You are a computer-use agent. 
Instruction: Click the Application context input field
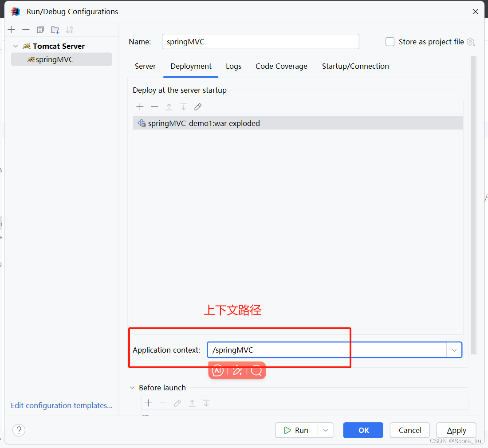[327, 350]
